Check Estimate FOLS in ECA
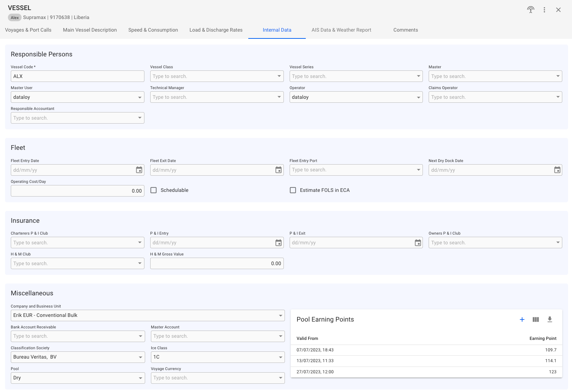 293,190
